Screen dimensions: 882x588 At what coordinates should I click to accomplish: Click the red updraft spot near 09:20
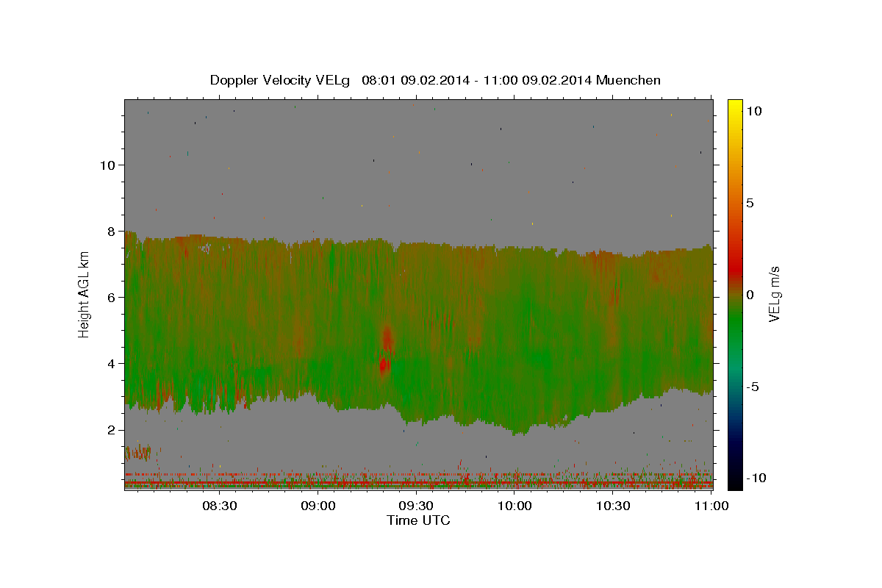[384, 365]
